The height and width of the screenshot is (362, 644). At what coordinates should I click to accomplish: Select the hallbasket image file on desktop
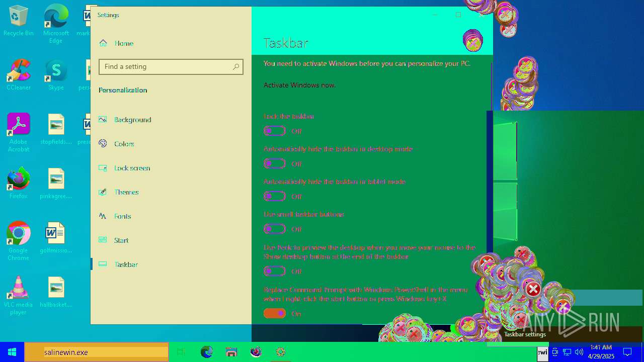point(56,292)
